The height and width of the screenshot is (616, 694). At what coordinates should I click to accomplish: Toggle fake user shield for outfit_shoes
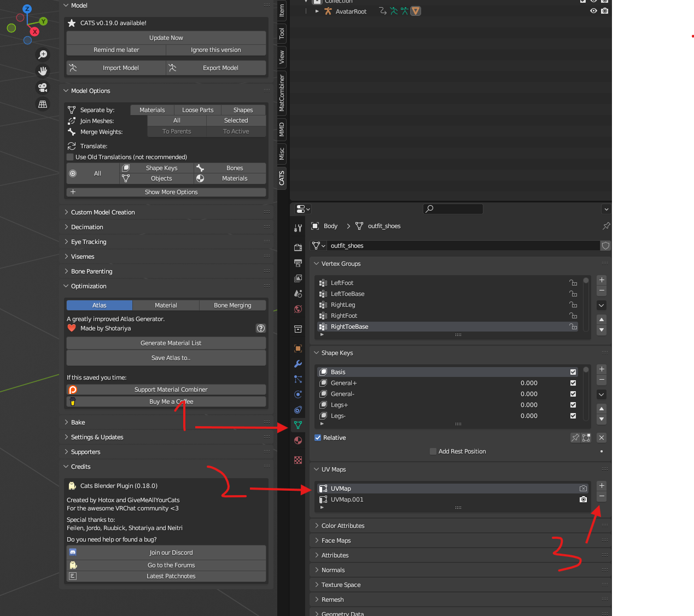point(605,246)
